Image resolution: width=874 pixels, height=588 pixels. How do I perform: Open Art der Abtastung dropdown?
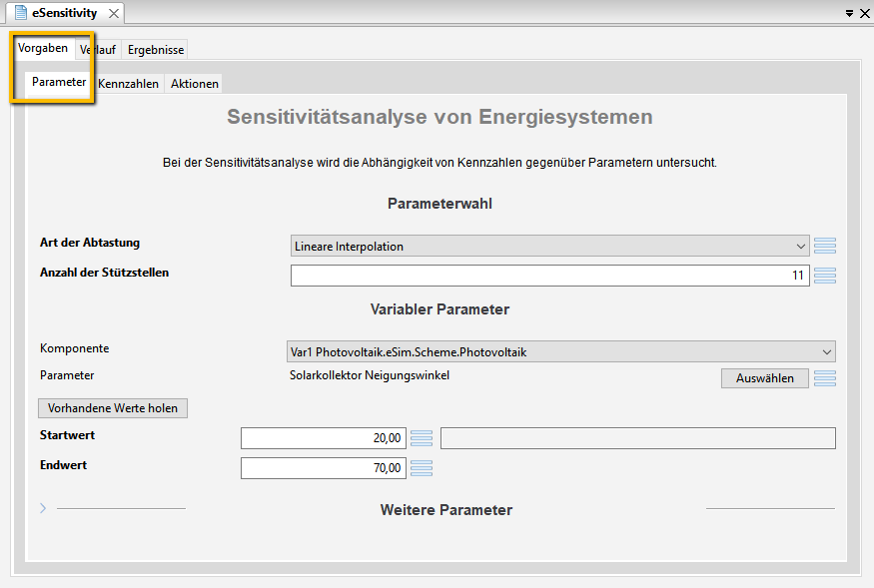(x=549, y=246)
